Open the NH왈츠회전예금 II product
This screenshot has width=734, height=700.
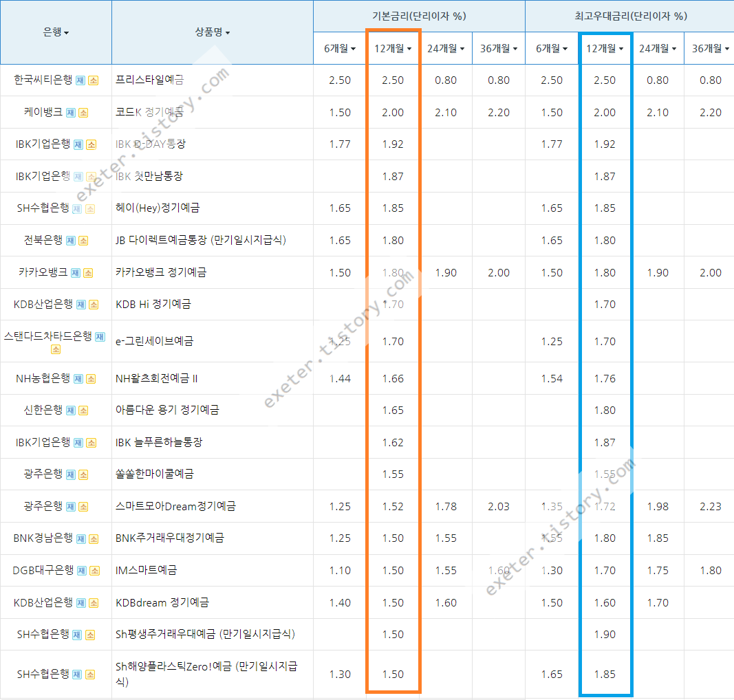(x=157, y=378)
